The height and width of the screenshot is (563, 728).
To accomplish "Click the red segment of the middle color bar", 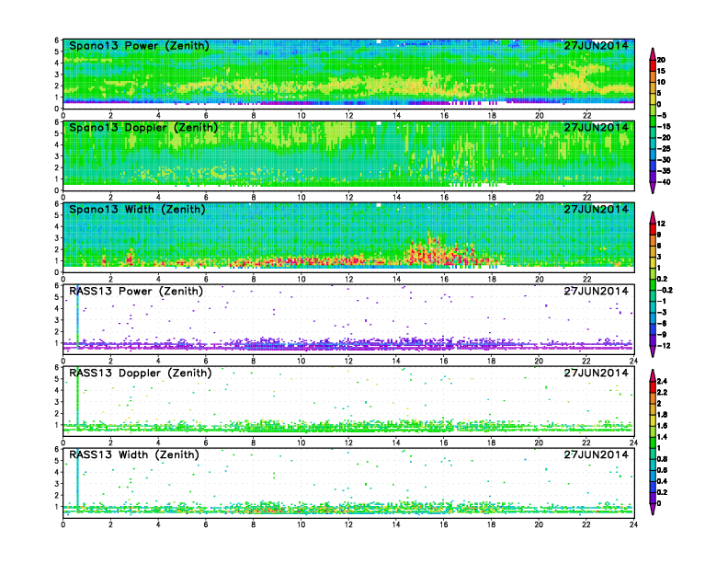I will [653, 229].
